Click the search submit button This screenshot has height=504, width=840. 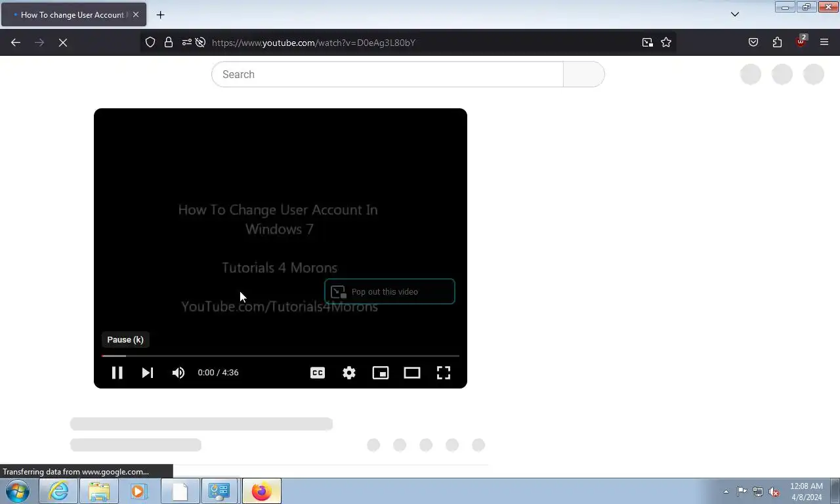click(584, 74)
